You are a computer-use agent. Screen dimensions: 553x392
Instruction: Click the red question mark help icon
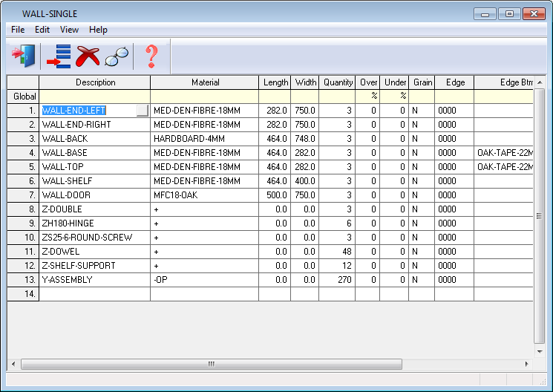click(x=151, y=56)
